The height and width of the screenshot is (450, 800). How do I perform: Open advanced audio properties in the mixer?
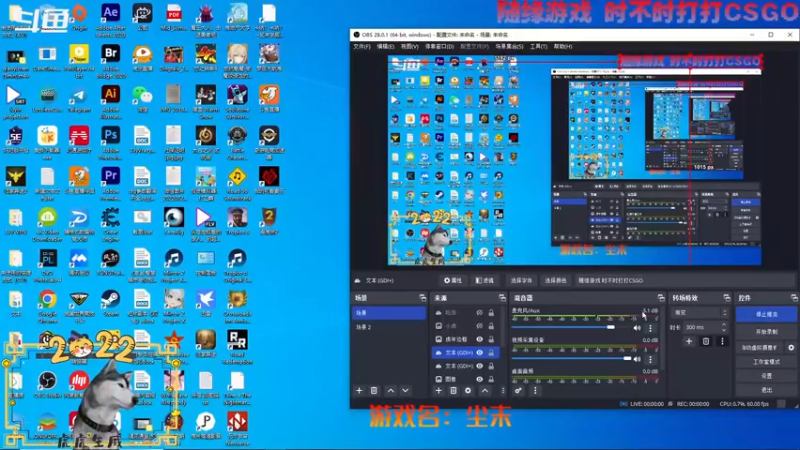point(518,391)
